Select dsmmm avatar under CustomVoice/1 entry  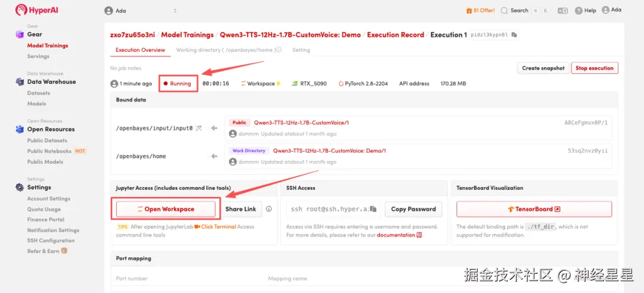pyautogui.click(x=233, y=134)
